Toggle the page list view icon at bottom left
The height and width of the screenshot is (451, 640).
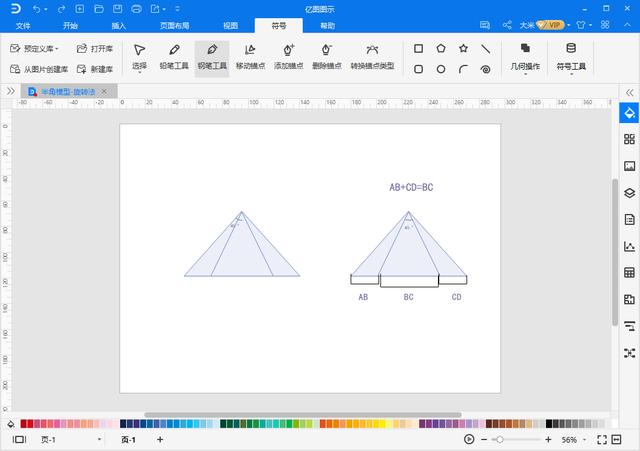(x=19, y=440)
